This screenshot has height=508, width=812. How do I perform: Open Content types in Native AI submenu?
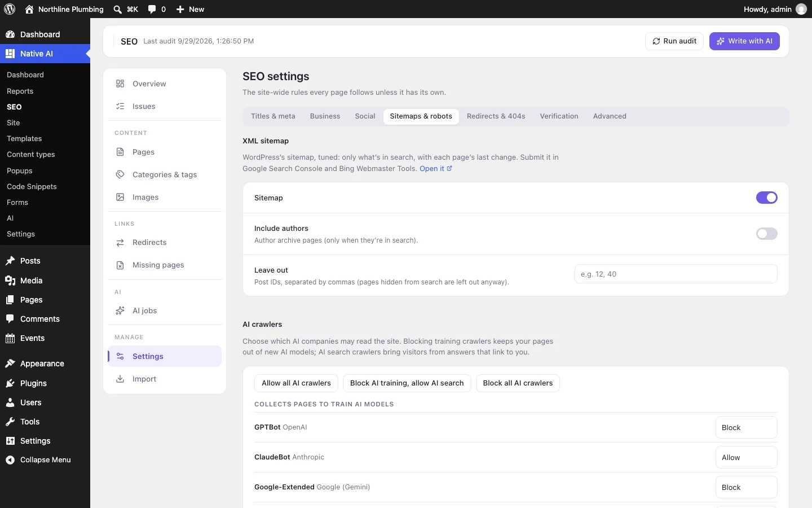pyautogui.click(x=31, y=154)
